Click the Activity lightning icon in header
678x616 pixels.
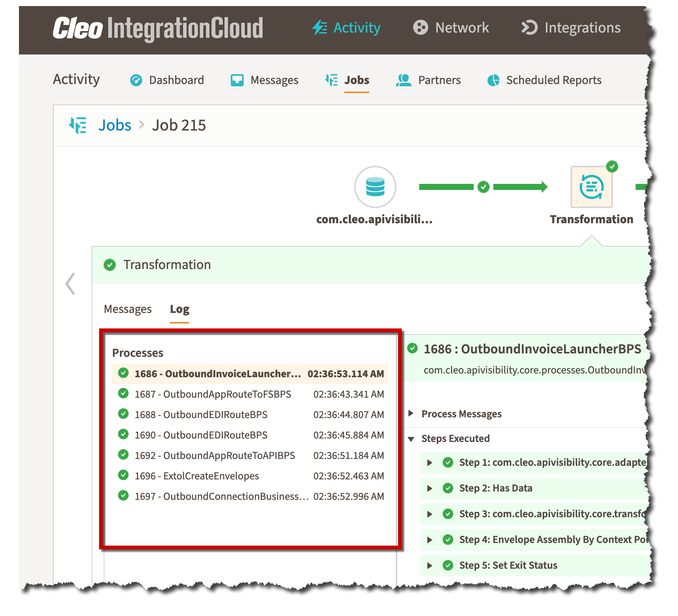[320, 28]
